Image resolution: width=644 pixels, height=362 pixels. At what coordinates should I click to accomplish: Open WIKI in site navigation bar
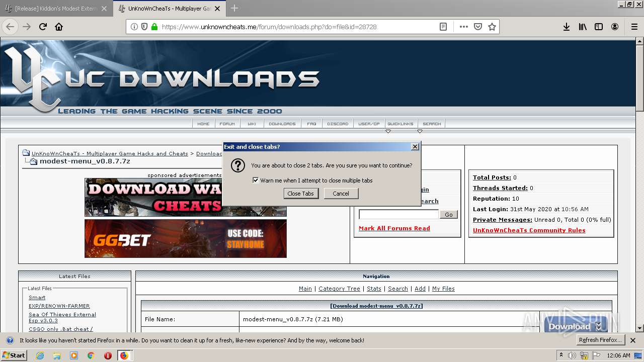coord(252,124)
